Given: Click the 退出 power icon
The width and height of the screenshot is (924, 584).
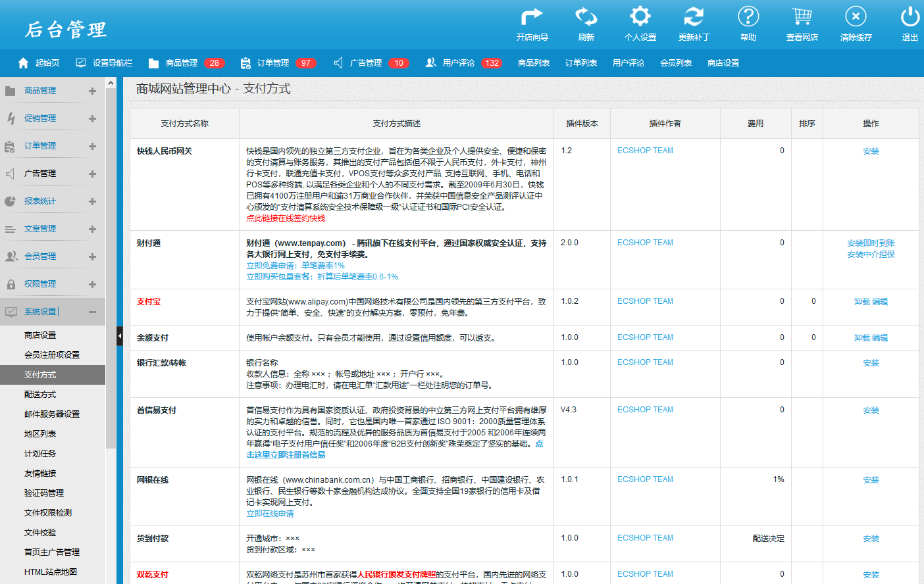Looking at the screenshot, I should pyautogui.click(x=910, y=16).
